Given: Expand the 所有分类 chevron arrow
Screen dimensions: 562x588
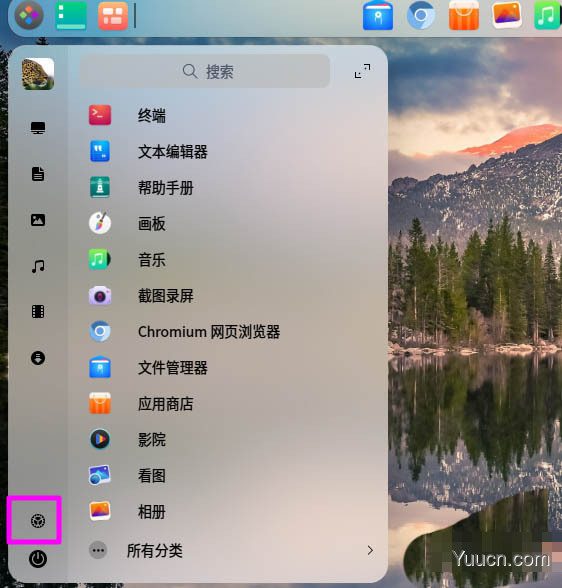Looking at the screenshot, I should [x=370, y=550].
